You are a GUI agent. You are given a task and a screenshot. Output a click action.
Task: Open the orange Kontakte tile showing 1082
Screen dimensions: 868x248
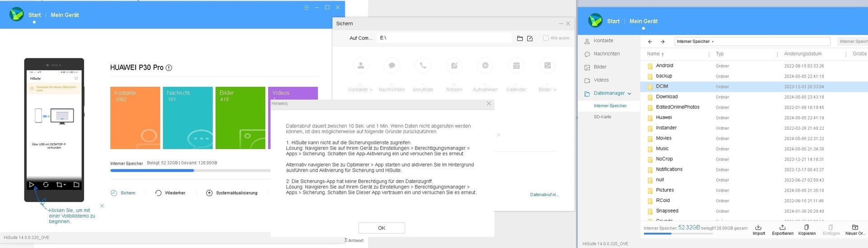[135, 118]
